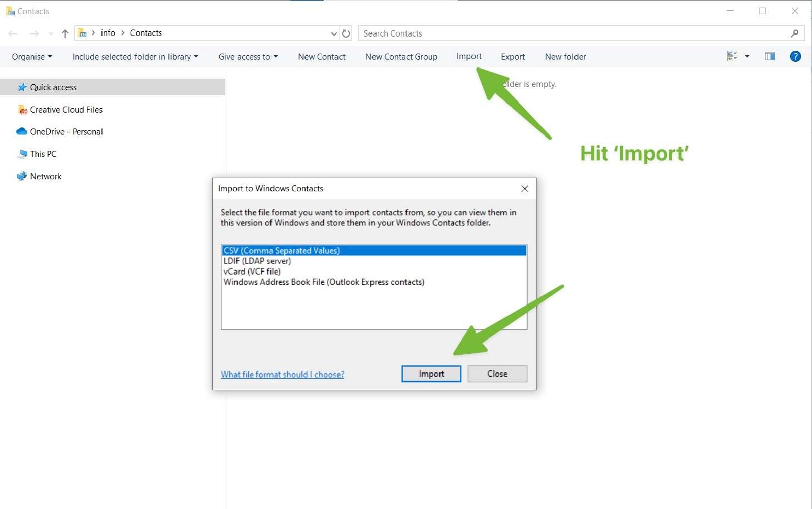Click New folder in the toolbar
The width and height of the screenshot is (812, 509).
[x=565, y=57]
